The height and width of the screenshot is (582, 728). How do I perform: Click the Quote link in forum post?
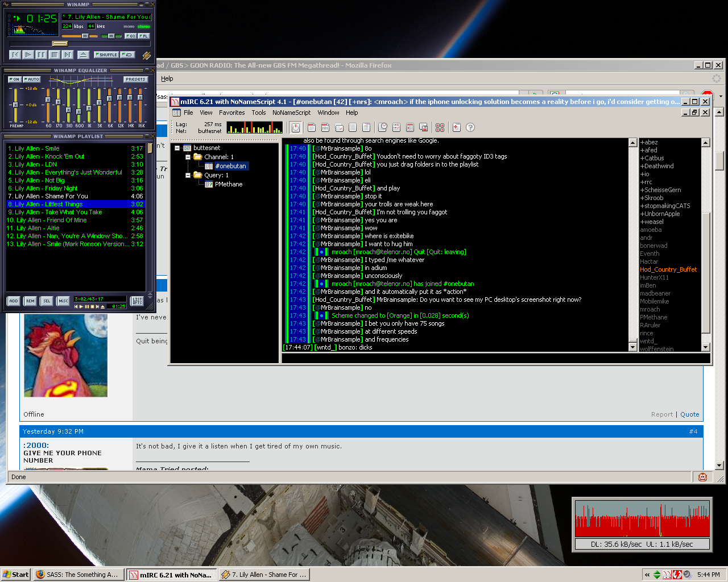690,414
